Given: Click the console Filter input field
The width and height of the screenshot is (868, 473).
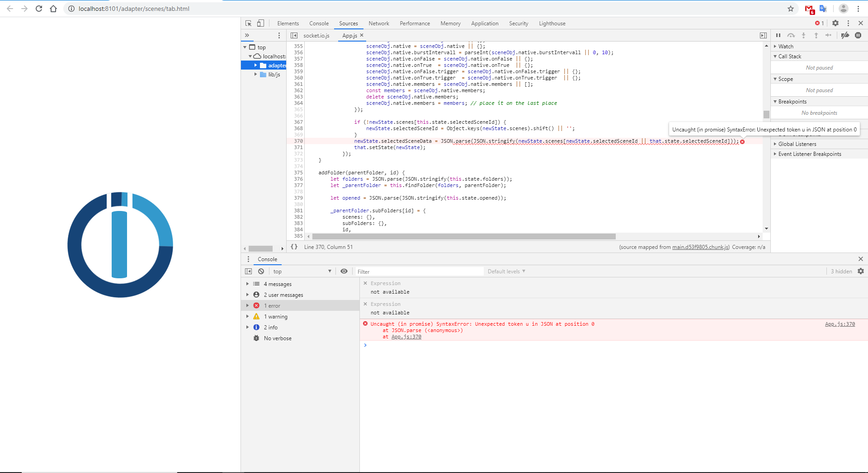Looking at the screenshot, I should tap(419, 271).
